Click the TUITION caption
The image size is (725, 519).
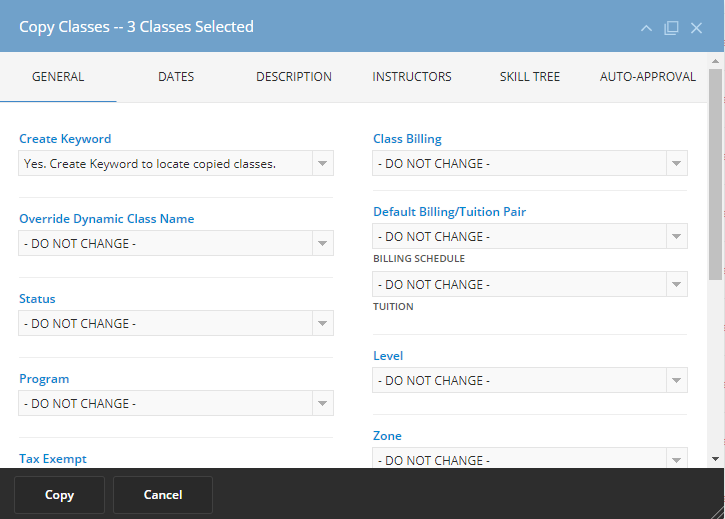click(x=393, y=307)
